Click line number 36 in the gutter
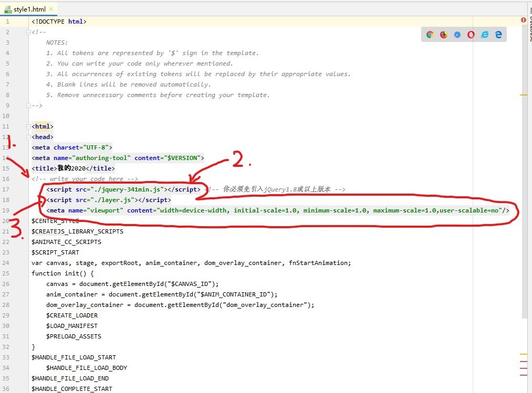 tap(6, 389)
